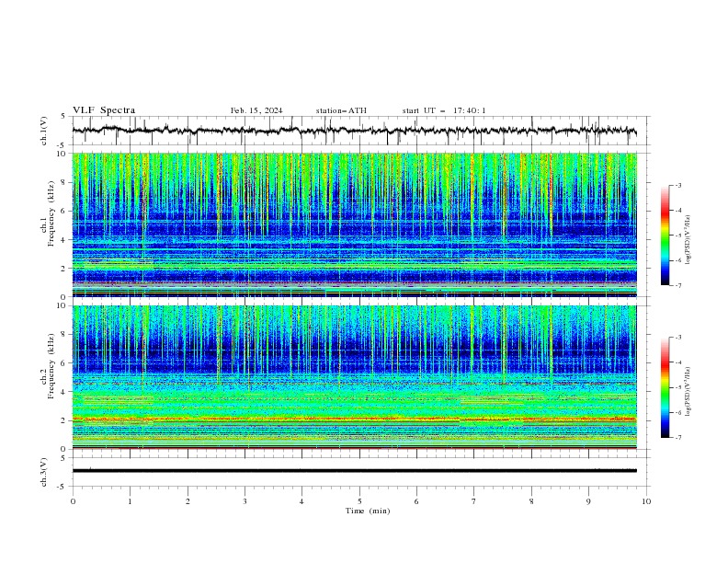The width and height of the screenshot is (728, 563).
Task: Click the ch.2 spectrogram color scale bar
Action: coord(665,387)
